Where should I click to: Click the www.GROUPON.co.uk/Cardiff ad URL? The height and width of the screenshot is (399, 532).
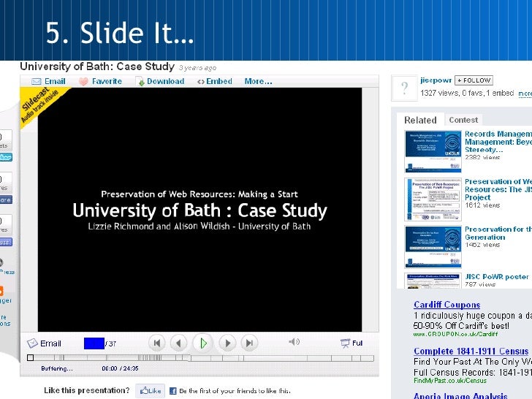point(455,334)
